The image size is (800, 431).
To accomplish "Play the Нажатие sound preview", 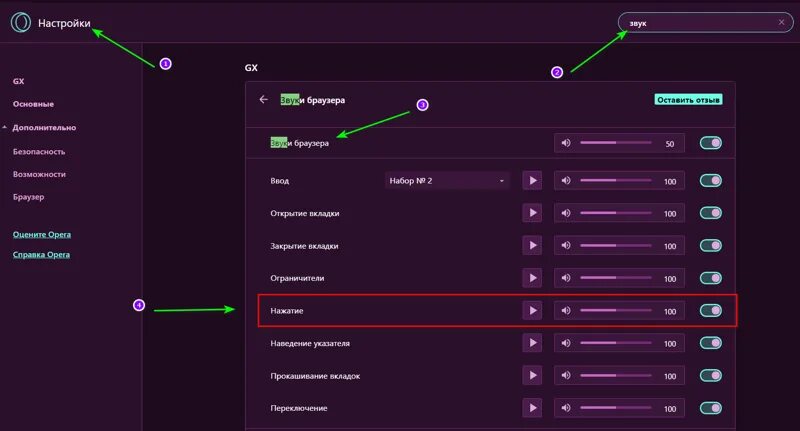I will [532, 310].
